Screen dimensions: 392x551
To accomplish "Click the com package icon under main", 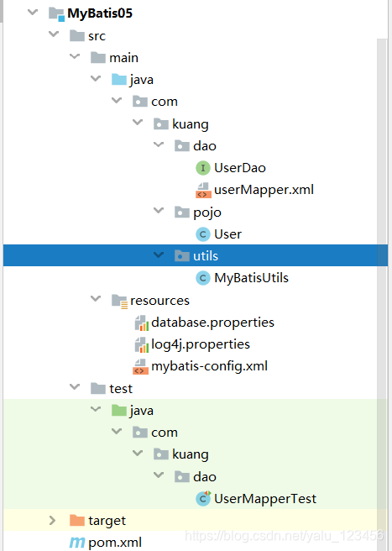I will pos(140,102).
